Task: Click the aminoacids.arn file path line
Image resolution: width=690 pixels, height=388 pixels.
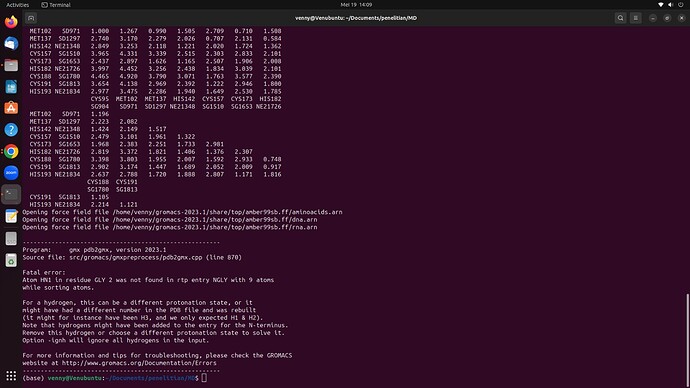Action: [x=182, y=212]
